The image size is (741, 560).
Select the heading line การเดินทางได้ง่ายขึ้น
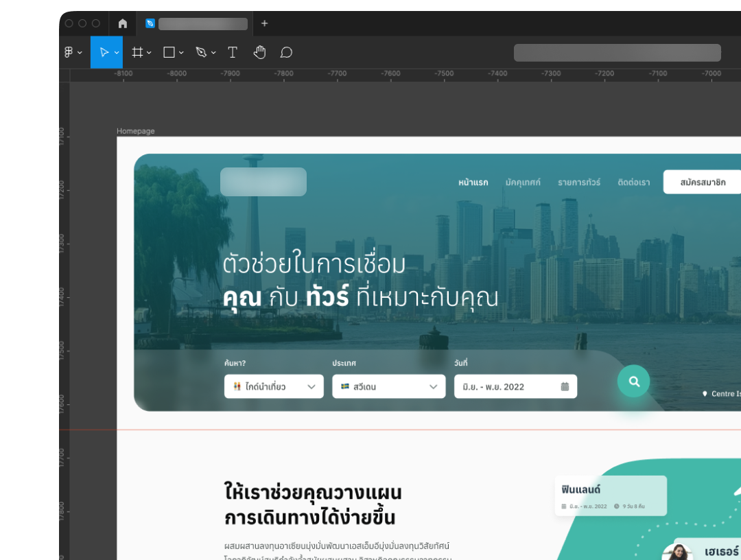point(309,517)
